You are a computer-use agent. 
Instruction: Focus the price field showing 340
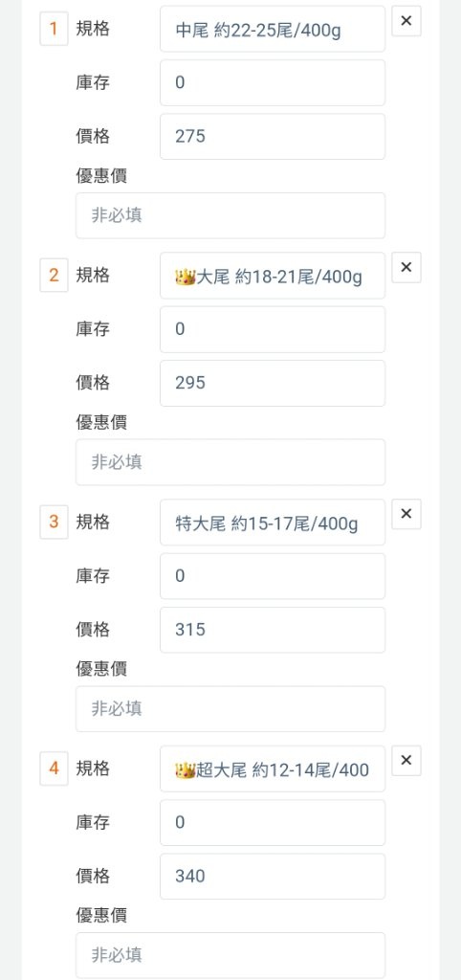coord(273,877)
